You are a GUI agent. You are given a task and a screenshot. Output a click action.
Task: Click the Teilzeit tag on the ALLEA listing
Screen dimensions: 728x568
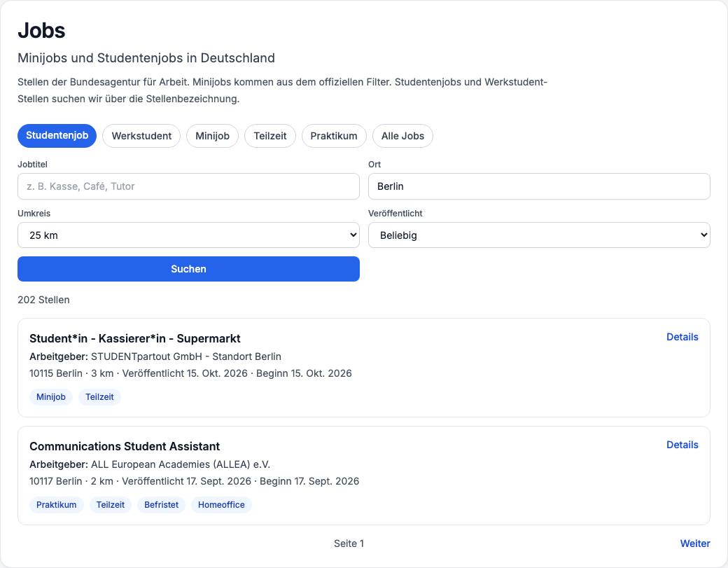tap(111, 505)
